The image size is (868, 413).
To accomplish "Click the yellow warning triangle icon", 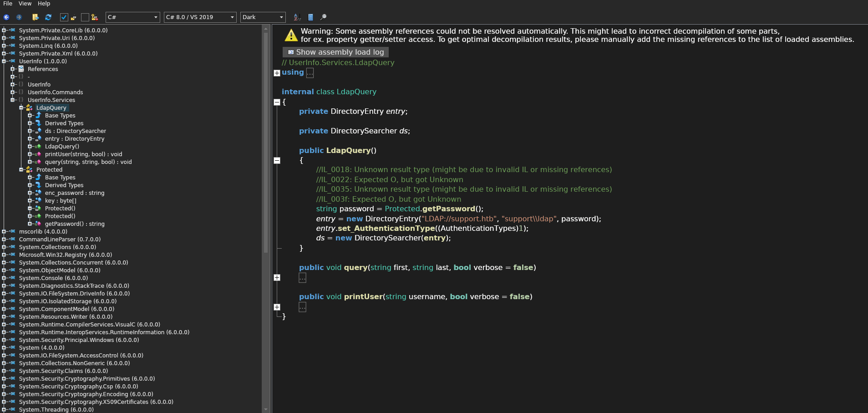I will coord(291,35).
